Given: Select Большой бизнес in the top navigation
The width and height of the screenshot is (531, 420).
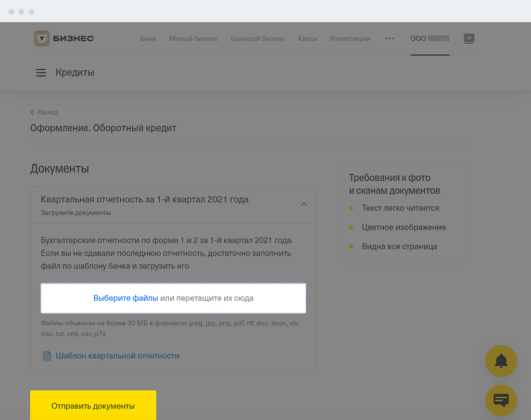Looking at the screenshot, I should (258, 38).
